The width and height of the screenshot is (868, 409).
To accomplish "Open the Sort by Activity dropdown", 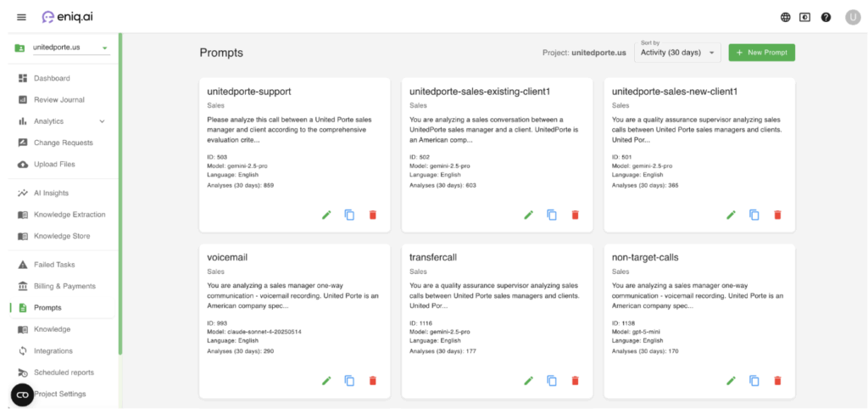I will 677,53.
